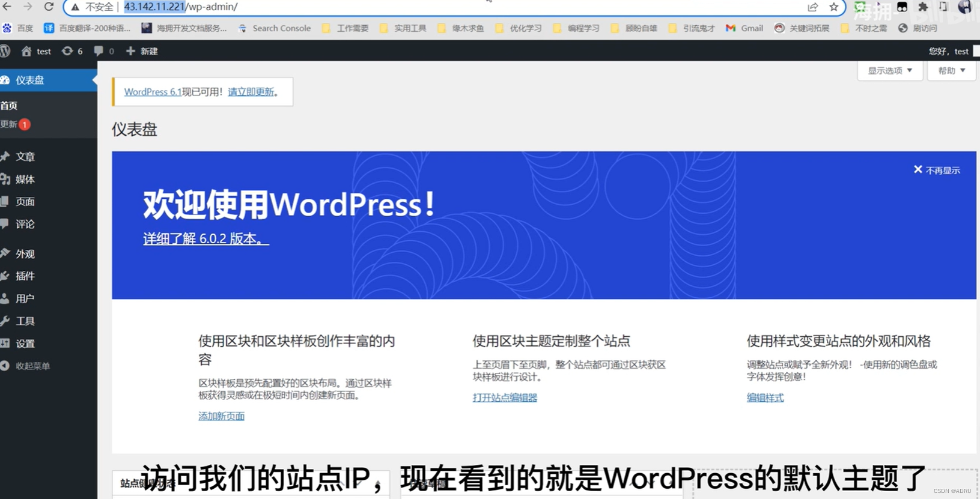Open the 实用工具 bookmark folder
The image size is (980, 499).
click(403, 28)
